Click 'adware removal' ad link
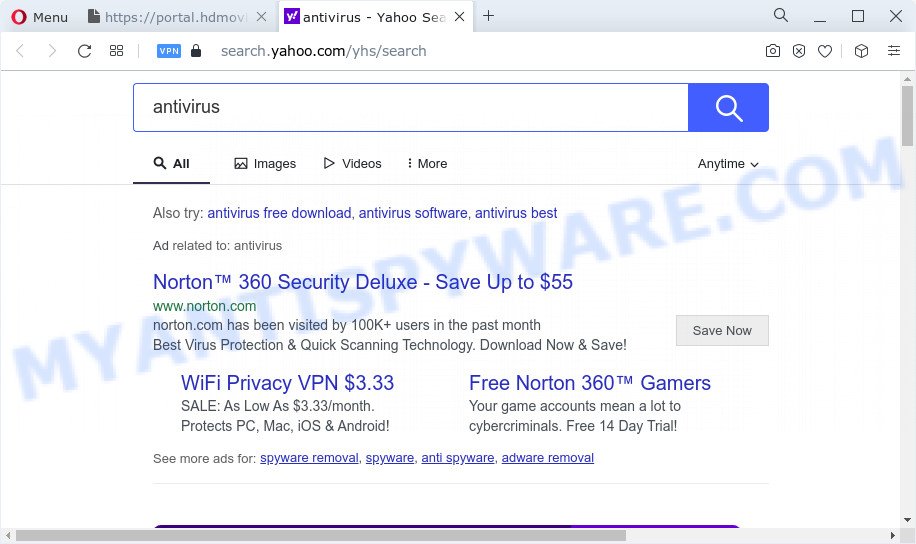Screen dimensions: 916x544 tap(547, 458)
